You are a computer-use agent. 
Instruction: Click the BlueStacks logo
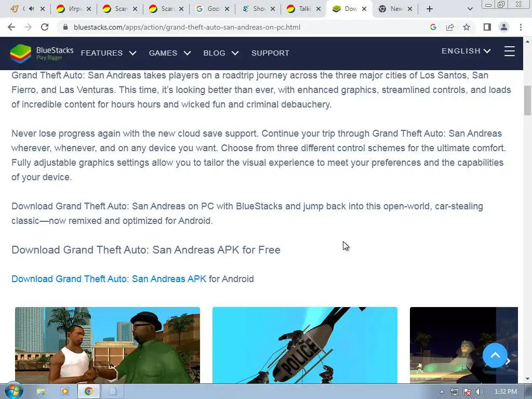[x=42, y=54]
